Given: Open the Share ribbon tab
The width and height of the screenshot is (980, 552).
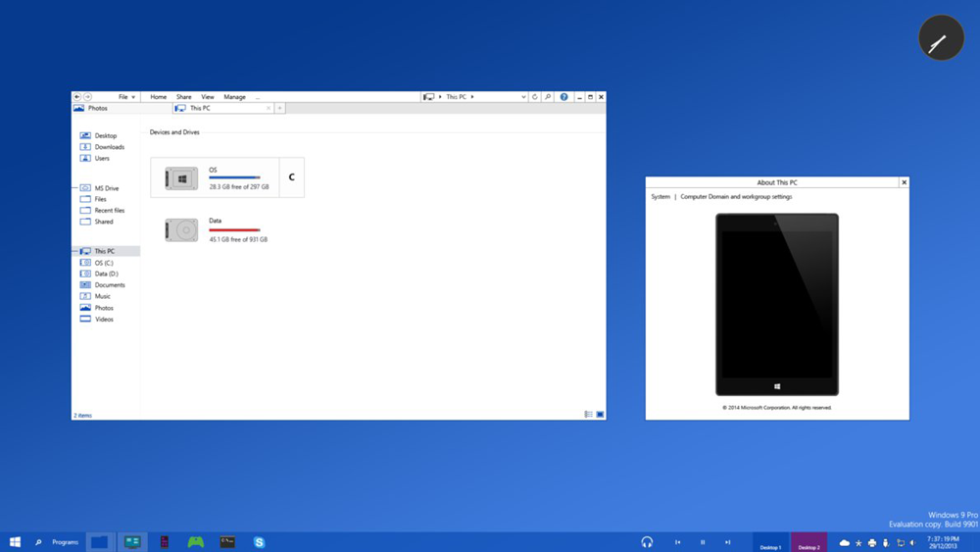Looking at the screenshot, I should tap(184, 97).
